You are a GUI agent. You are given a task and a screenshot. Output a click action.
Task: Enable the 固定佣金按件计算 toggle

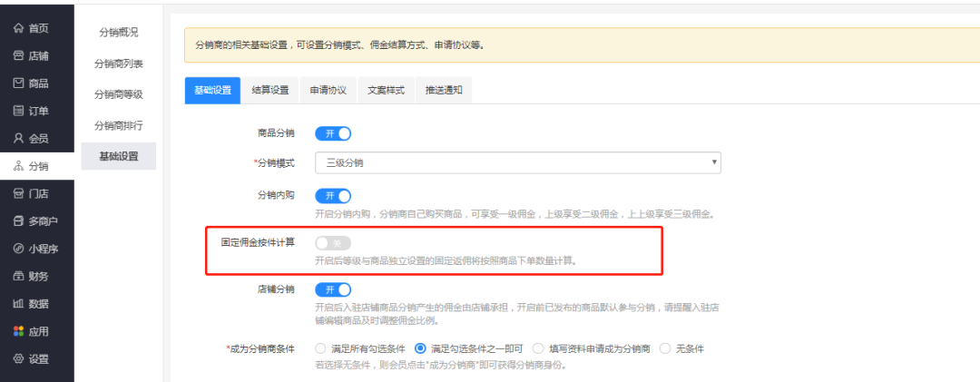tap(332, 243)
